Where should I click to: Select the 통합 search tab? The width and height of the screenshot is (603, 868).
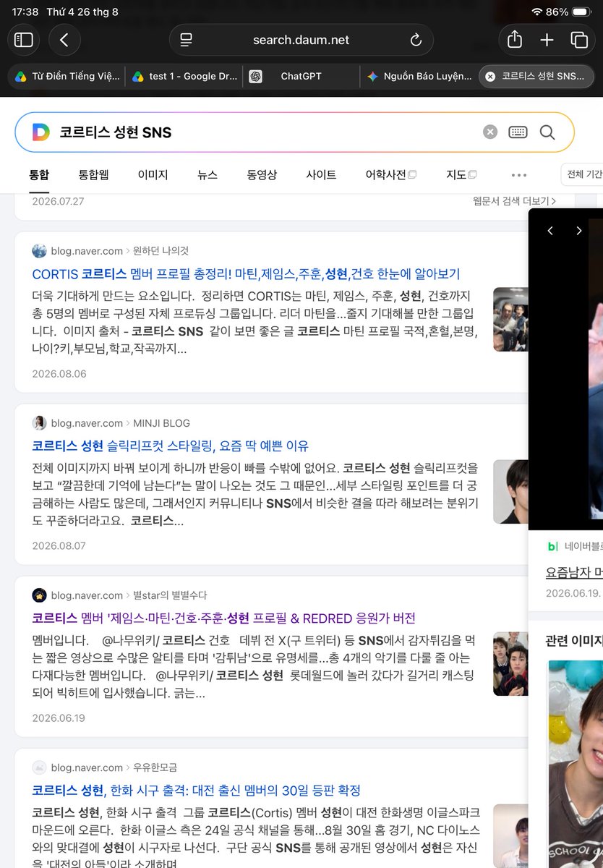coord(39,174)
